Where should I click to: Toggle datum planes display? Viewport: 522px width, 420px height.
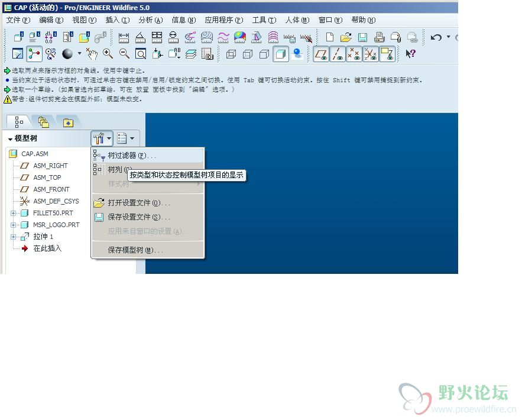pos(321,54)
